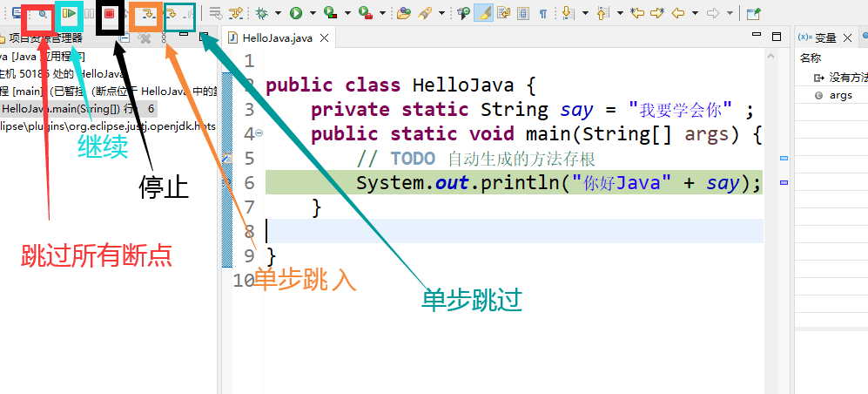The width and height of the screenshot is (868, 394).
Task: Click the Pin Editor icon
Action: (753, 13)
